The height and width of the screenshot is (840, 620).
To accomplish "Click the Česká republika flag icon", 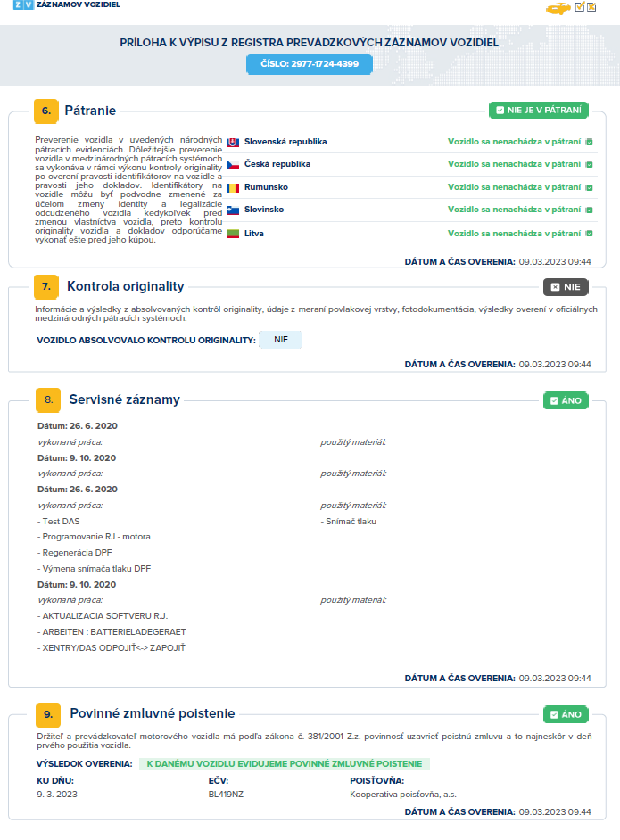I will coord(233,164).
